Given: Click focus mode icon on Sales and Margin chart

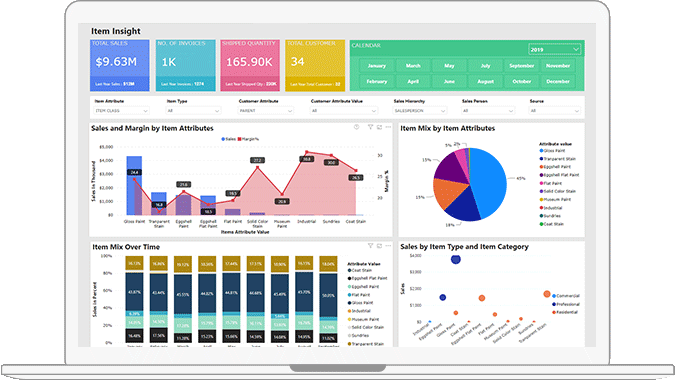Looking at the screenshot, I should [379, 127].
